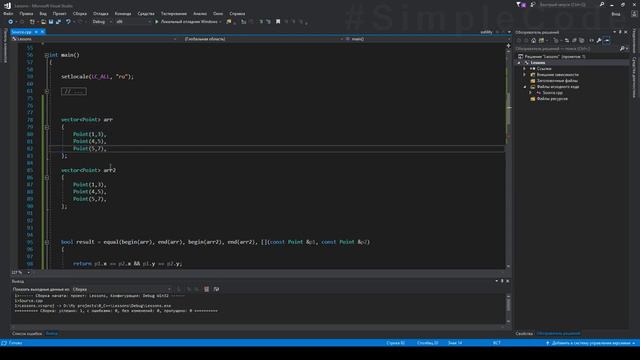Screen dimensions: 640x360
Task: Collapse the arr vector initializer block
Action: pyautogui.click(x=47, y=127)
